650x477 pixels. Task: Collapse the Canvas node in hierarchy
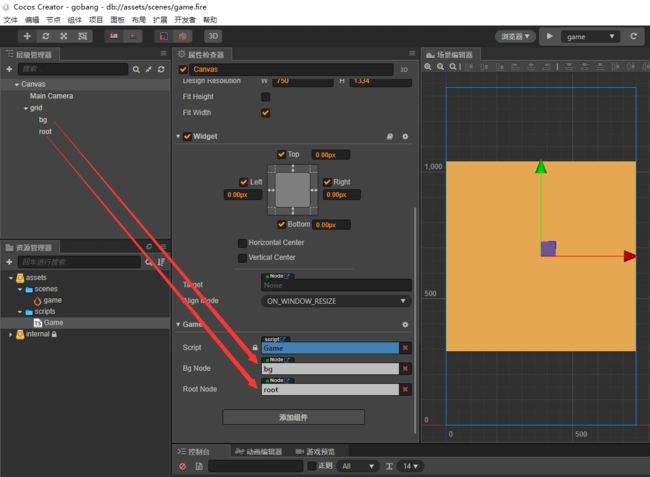17,84
